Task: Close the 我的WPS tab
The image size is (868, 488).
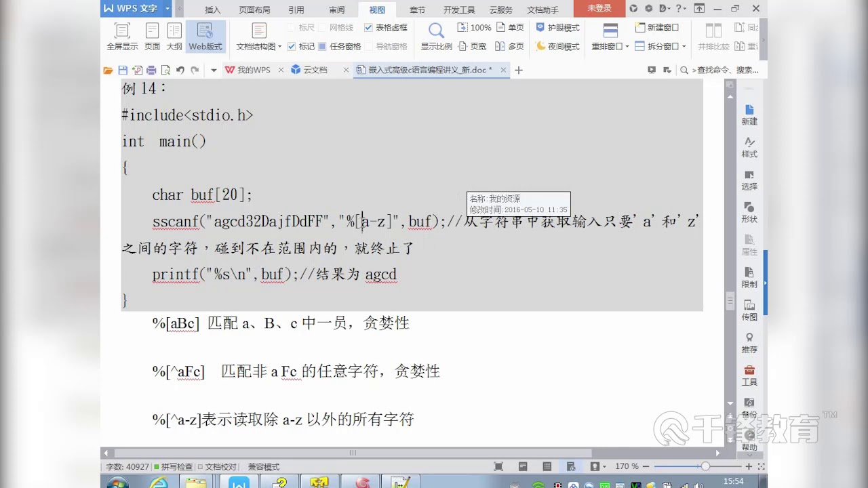Action: 281,70
